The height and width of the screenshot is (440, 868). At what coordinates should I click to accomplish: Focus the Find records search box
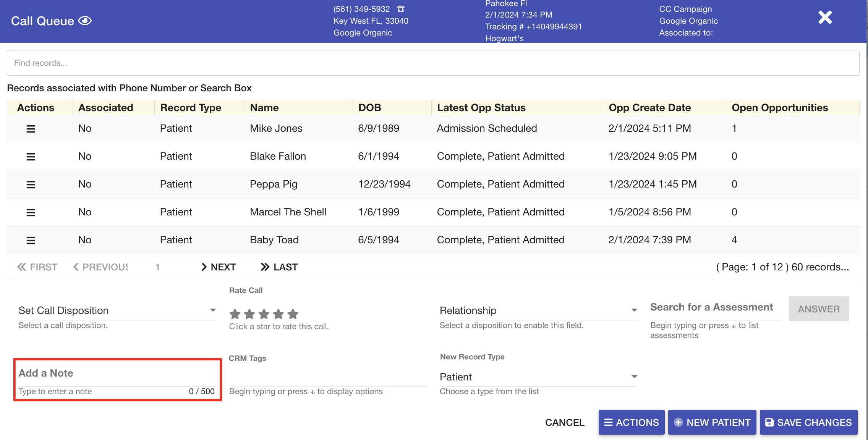(433, 63)
